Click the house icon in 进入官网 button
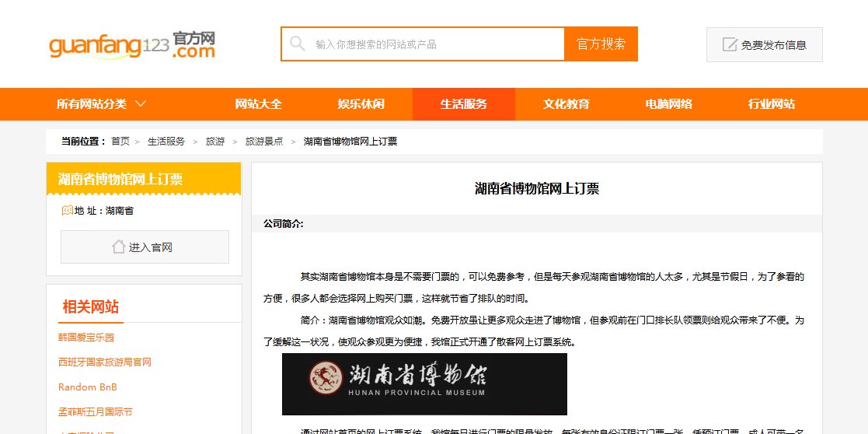Viewport: 868px width, 434px height. click(118, 247)
